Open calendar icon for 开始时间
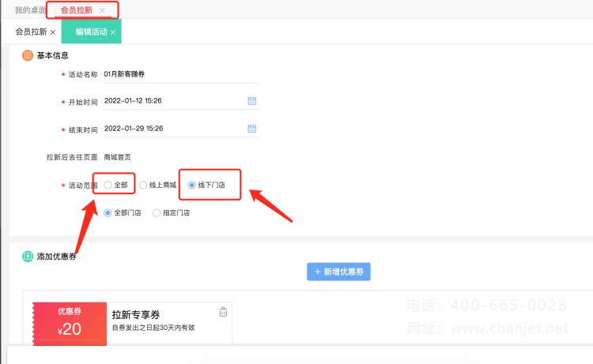Viewport: 593px width, 364px height. 252,101
